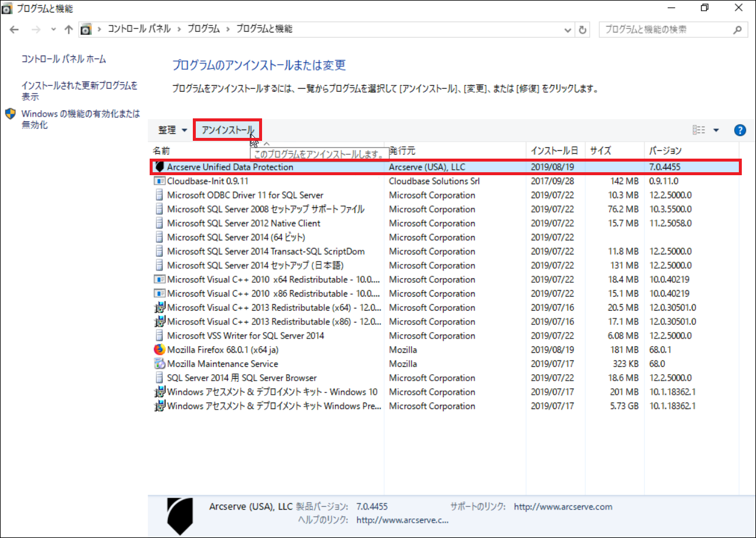Click the Mozilla Firefox 68.0.1 icon
Viewport: 756px width, 538px height.
(159, 350)
